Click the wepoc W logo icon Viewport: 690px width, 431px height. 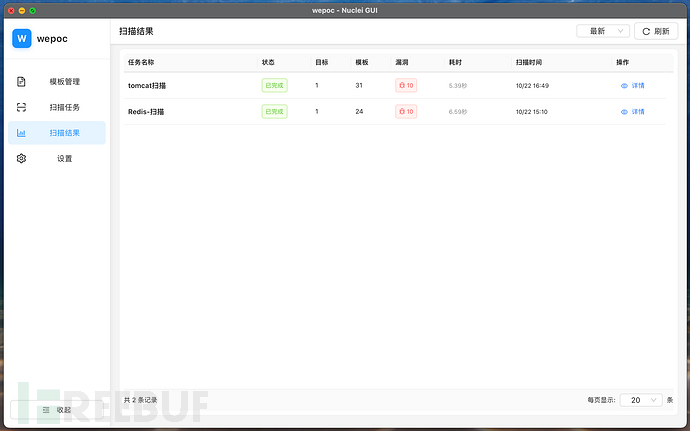tap(22, 38)
